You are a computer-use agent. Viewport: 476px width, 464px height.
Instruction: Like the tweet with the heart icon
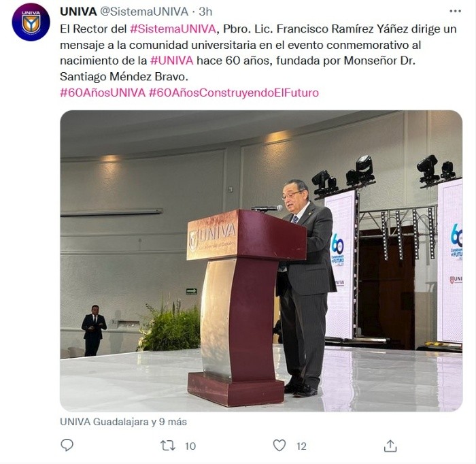coord(279,446)
